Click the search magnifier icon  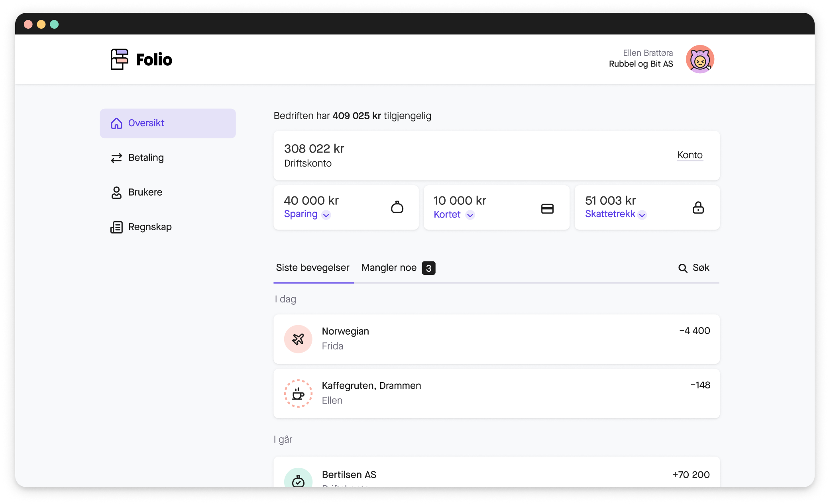click(683, 268)
